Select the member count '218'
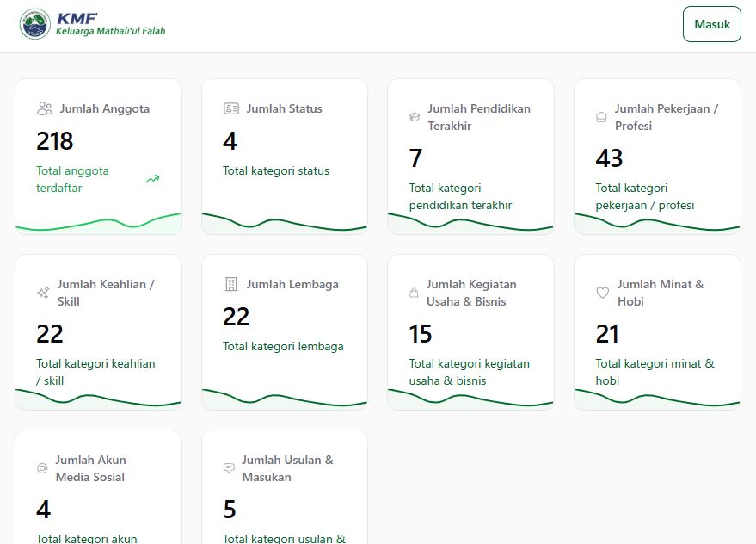This screenshot has width=756, height=544. (x=55, y=141)
